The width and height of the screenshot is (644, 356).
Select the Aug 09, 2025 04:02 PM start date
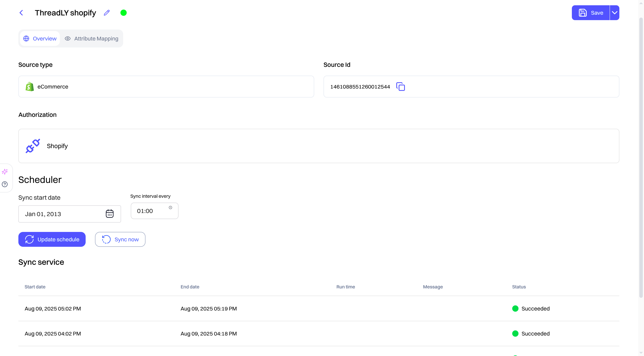click(x=53, y=334)
